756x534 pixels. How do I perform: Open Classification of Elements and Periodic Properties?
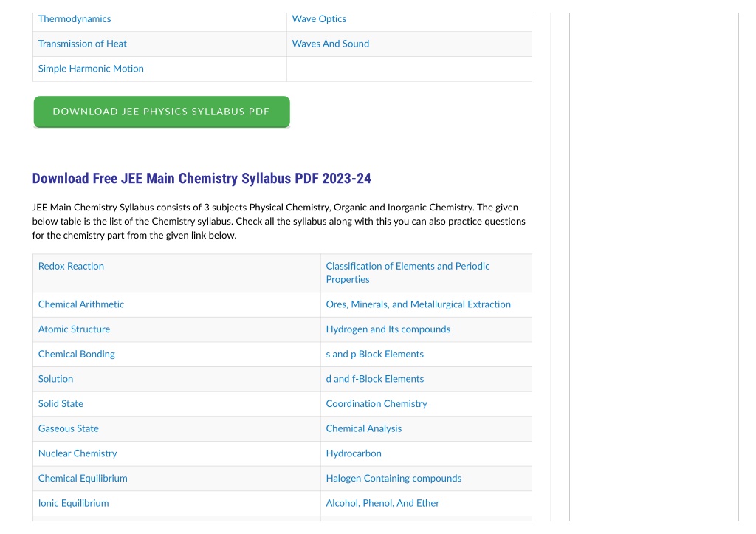pyautogui.click(x=408, y=273)
